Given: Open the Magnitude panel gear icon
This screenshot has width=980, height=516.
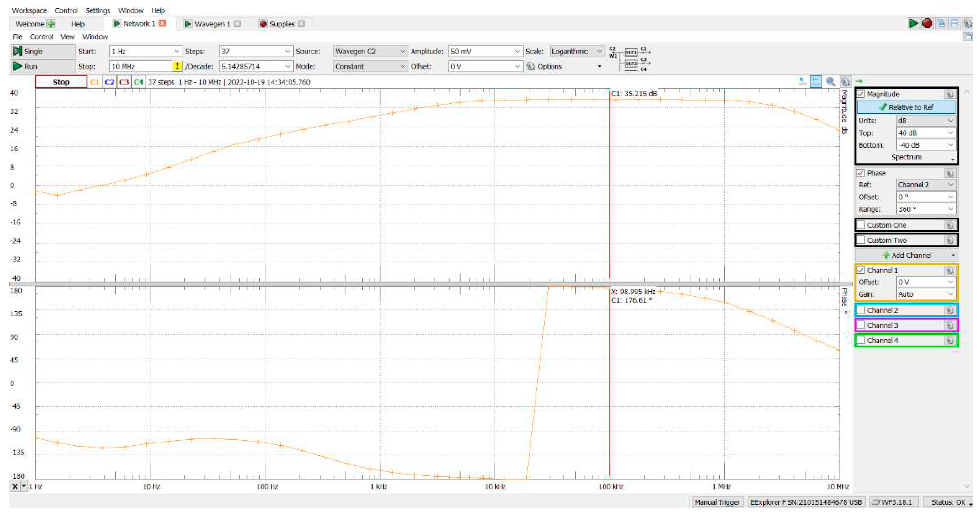Looking at the screenshot, I should click(x=950, y=94).
